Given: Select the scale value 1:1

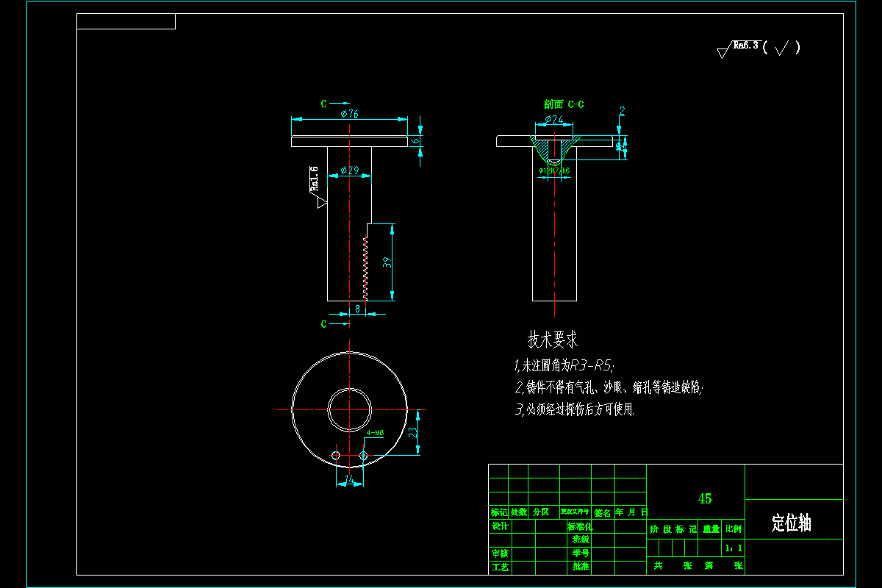Looking at the screenshot, I should (x=734, y=548).
